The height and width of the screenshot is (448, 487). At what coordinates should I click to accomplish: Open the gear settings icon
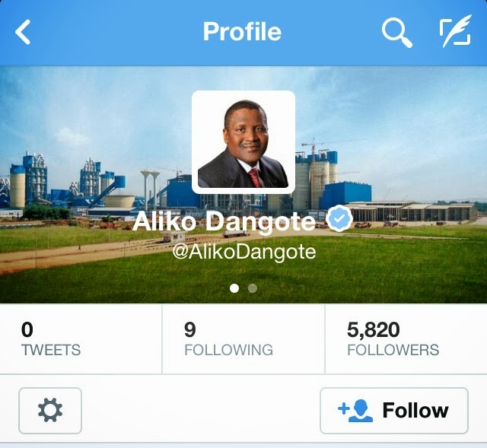coord(50,411)
